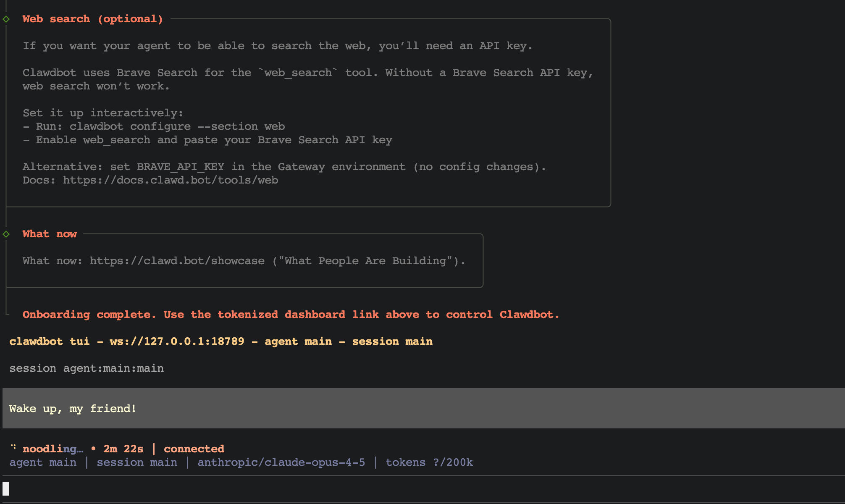845x504 pixels.
Task: Click the 'agent main' status label
Action: point(43,462)
